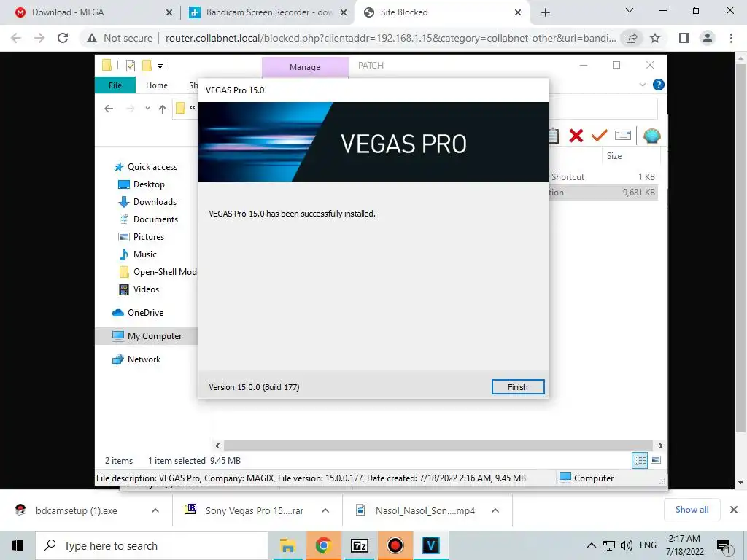
Task: Reload the blocked page
Action: point(63,38)
